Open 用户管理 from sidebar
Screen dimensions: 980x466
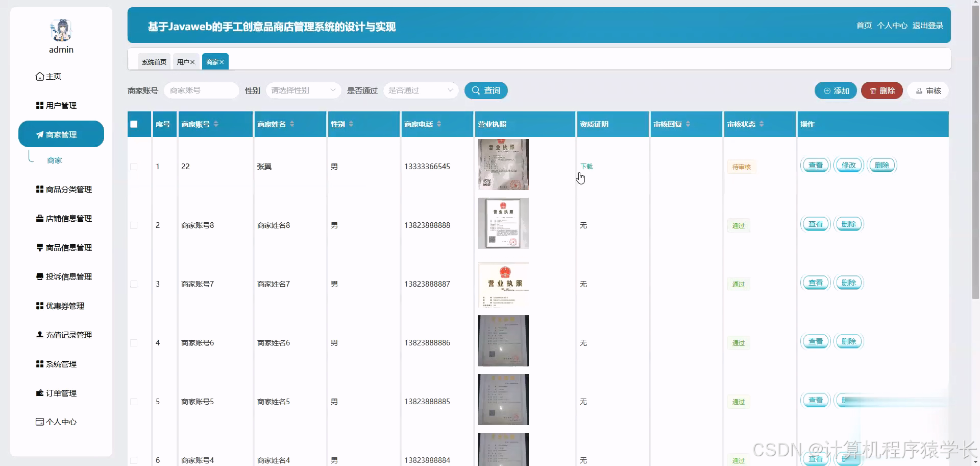[61, 105]
